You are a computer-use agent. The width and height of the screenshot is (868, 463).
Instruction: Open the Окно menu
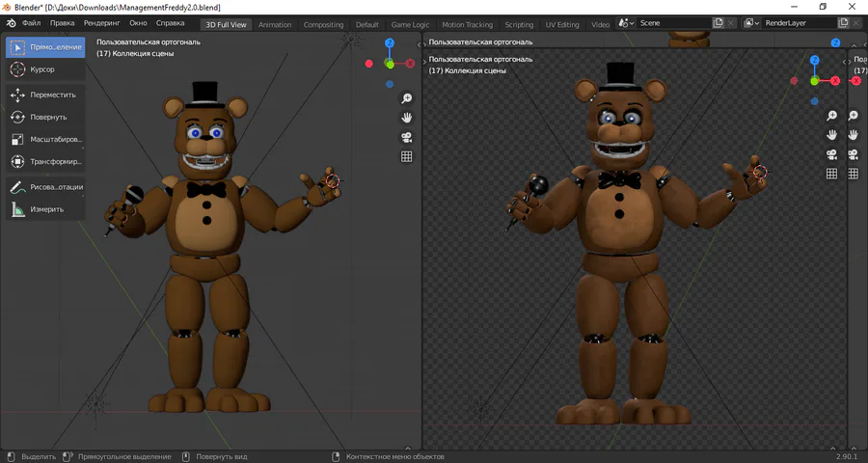[x=138, y=23]
